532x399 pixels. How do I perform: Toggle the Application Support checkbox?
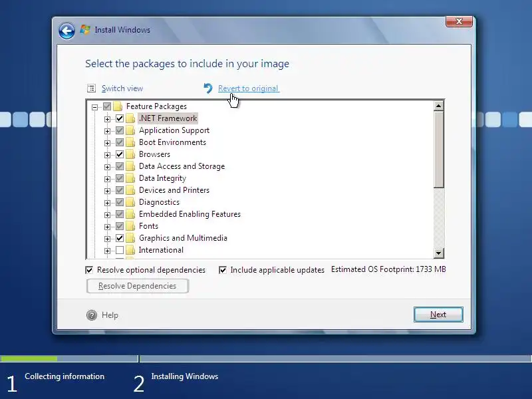pyautogui.click(x=120, y=130)
